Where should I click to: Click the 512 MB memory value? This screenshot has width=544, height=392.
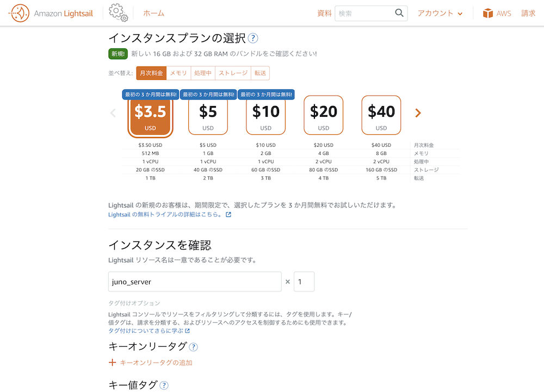point(150,153)
